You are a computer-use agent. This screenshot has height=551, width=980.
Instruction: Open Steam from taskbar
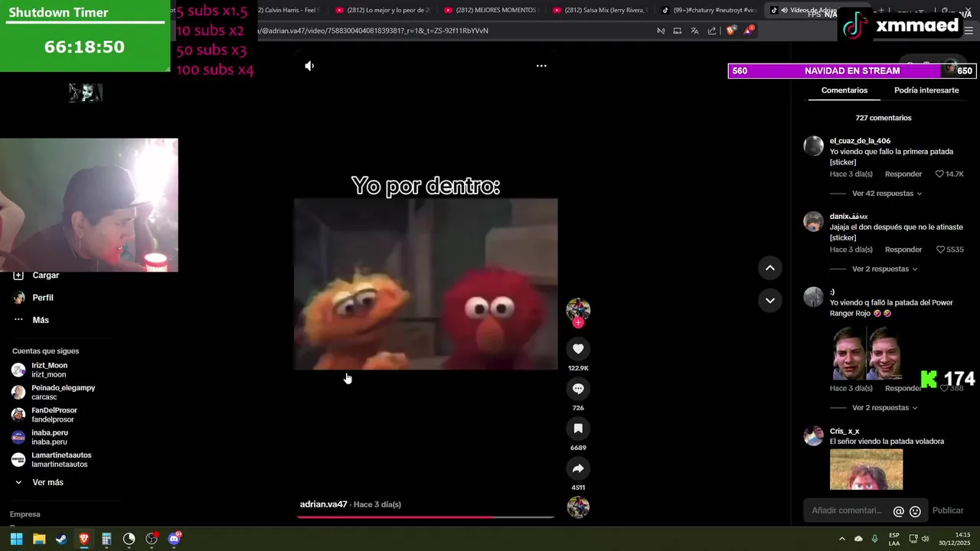coord(61,539)
